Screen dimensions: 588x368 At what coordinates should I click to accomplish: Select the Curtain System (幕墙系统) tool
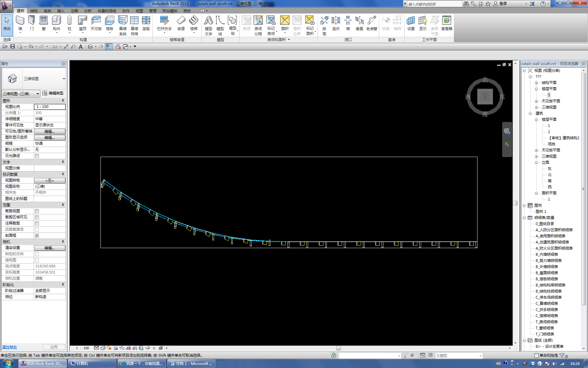tap(123, 25)
